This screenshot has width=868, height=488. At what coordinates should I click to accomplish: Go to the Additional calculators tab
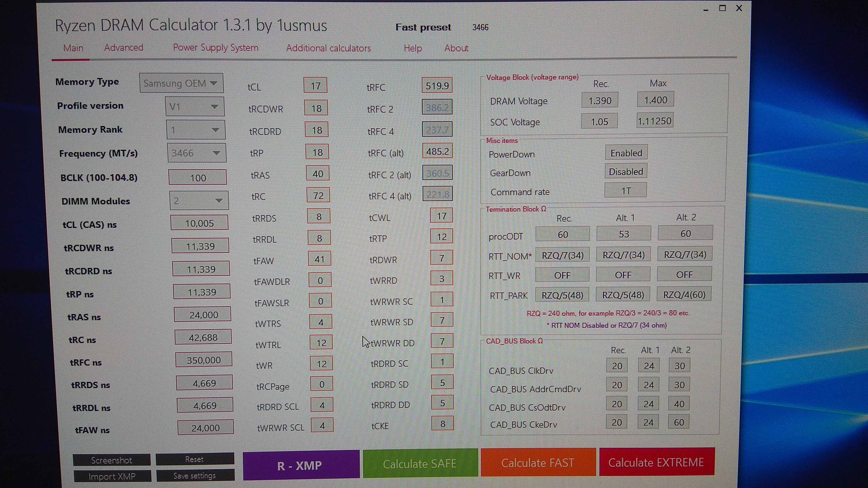coord(328,48)
